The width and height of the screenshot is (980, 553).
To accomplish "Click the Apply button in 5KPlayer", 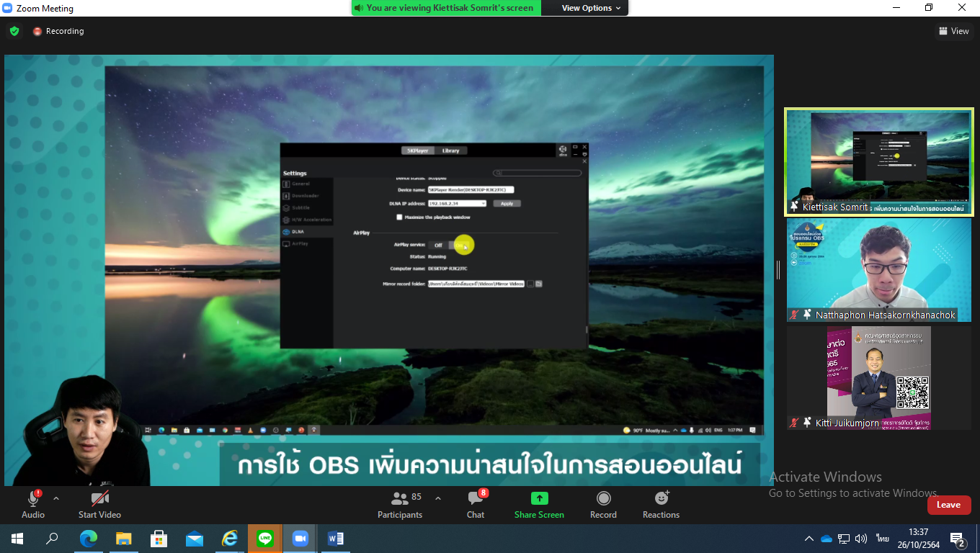I will click(507, 204).
